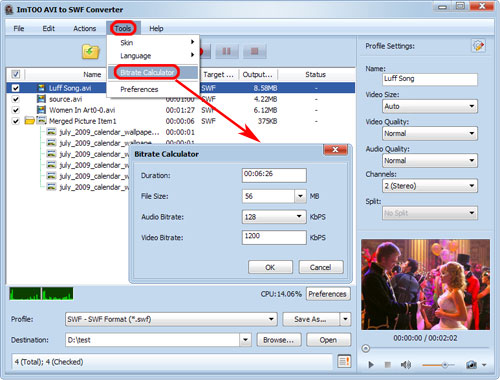The height and width of the screenshot is (380, 500).
Task: Click the Browse... button for the destination
Action: click(279, 340)
